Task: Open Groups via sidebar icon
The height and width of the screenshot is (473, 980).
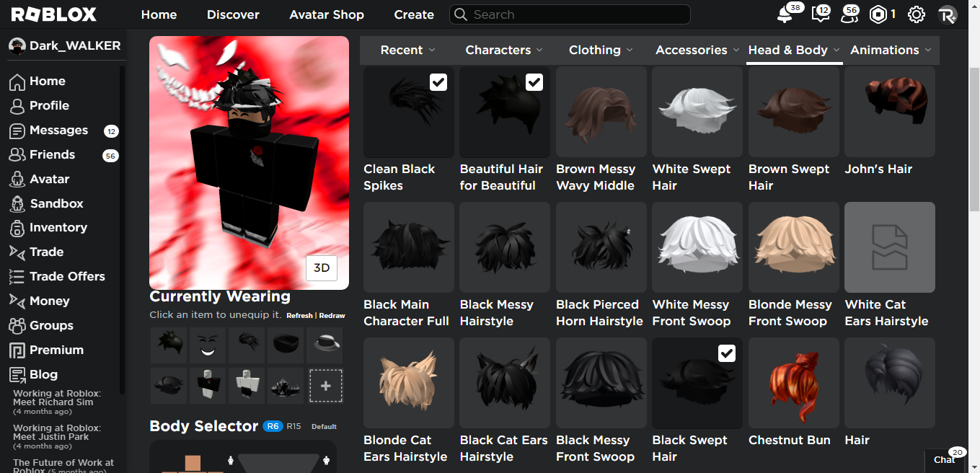Action: [x=17, y=326]
